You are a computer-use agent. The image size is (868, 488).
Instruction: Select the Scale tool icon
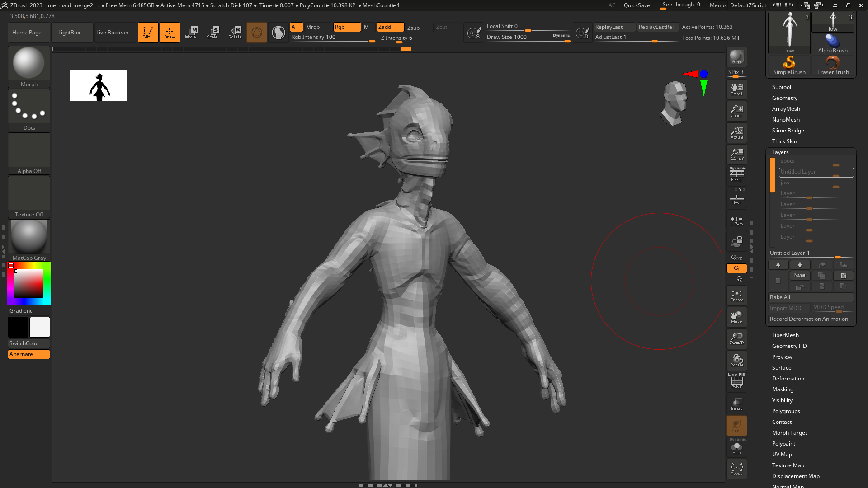[212, 32]
